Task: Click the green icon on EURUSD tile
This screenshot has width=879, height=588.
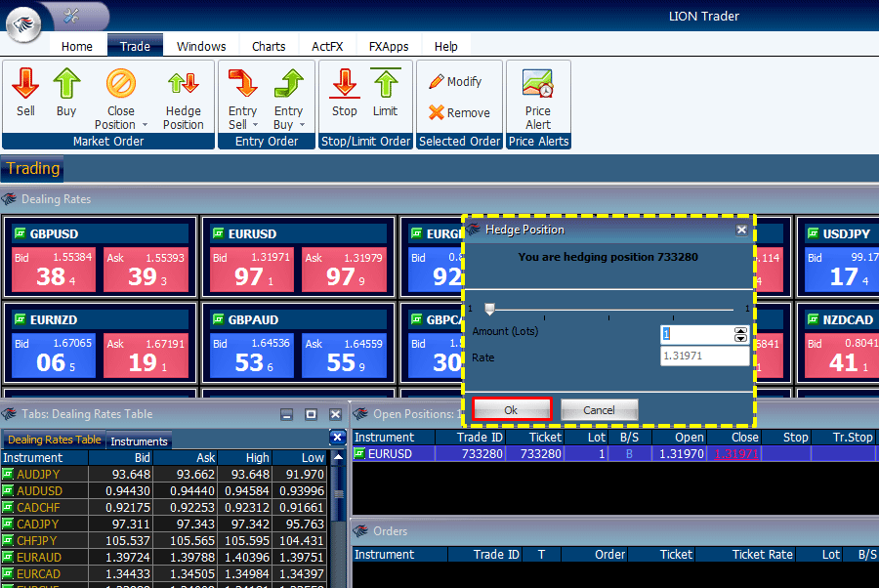Action: coord(219,233)
